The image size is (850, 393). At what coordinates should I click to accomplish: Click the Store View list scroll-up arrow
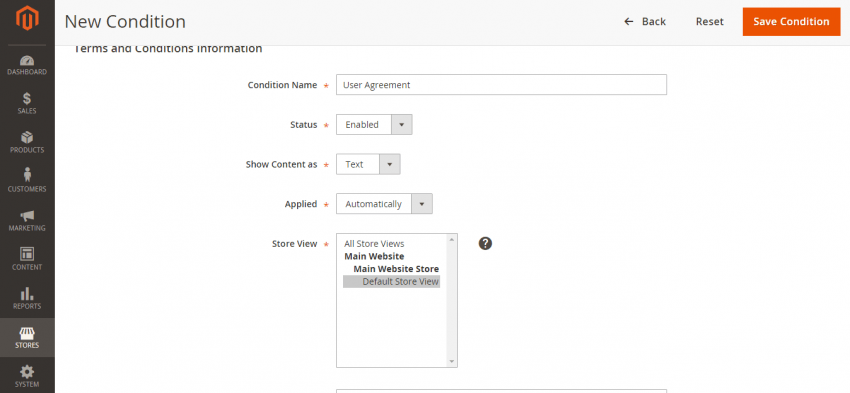[x=452, y=239]
